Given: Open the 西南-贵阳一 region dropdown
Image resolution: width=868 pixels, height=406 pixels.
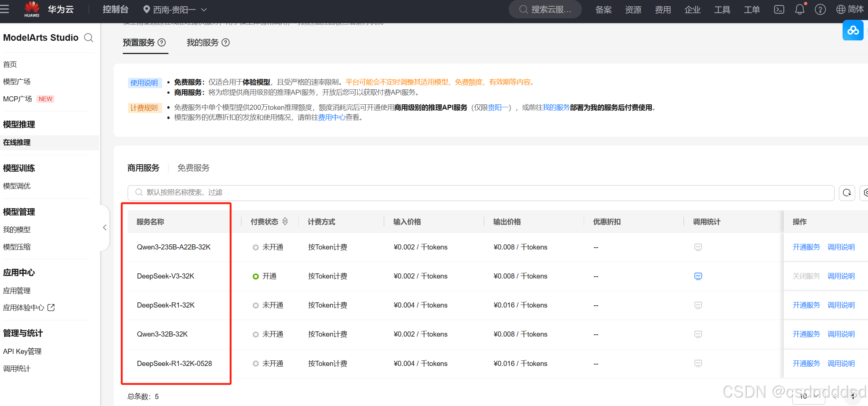Looking at the screenshot, I should pos(175,10).
